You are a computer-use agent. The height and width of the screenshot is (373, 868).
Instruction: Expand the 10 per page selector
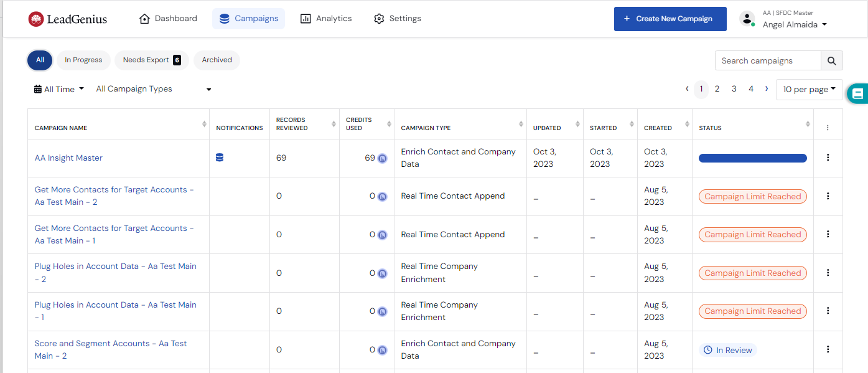[x=809, y=89]
